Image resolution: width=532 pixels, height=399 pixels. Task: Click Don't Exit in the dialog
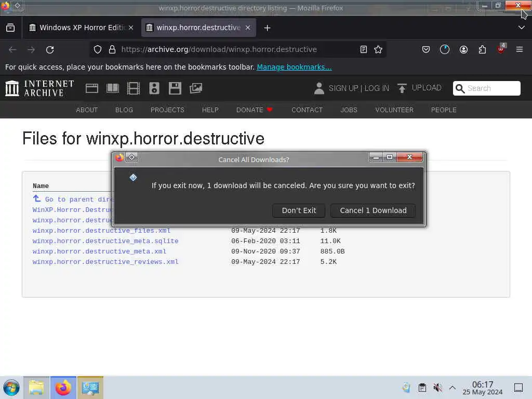(x=299, y=210)
